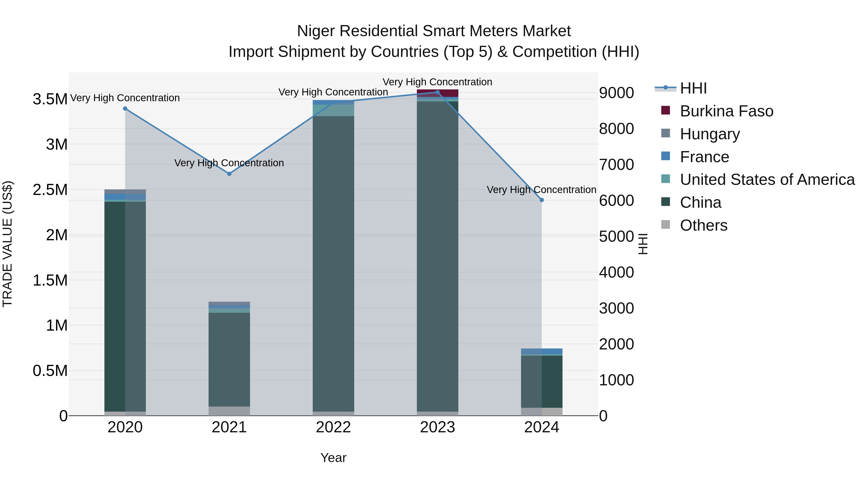Click the Very High Concentration label above 2023
This screenshot has height=488, width=868.
[437, 82]
